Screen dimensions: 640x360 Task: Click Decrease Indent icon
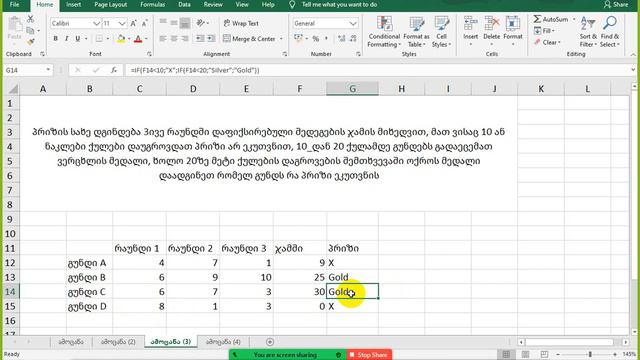[x=200, y=38]
